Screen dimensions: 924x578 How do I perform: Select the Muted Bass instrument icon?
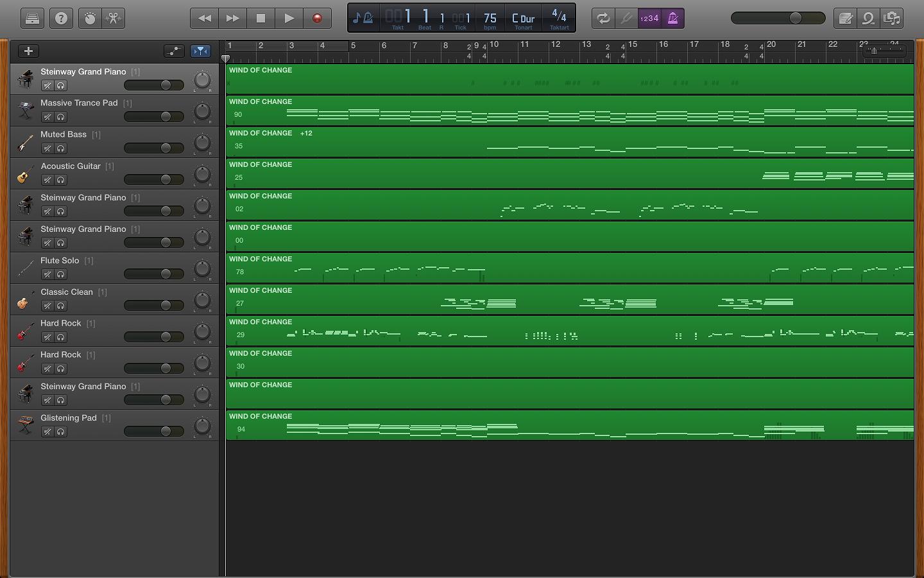coord(26,142)
